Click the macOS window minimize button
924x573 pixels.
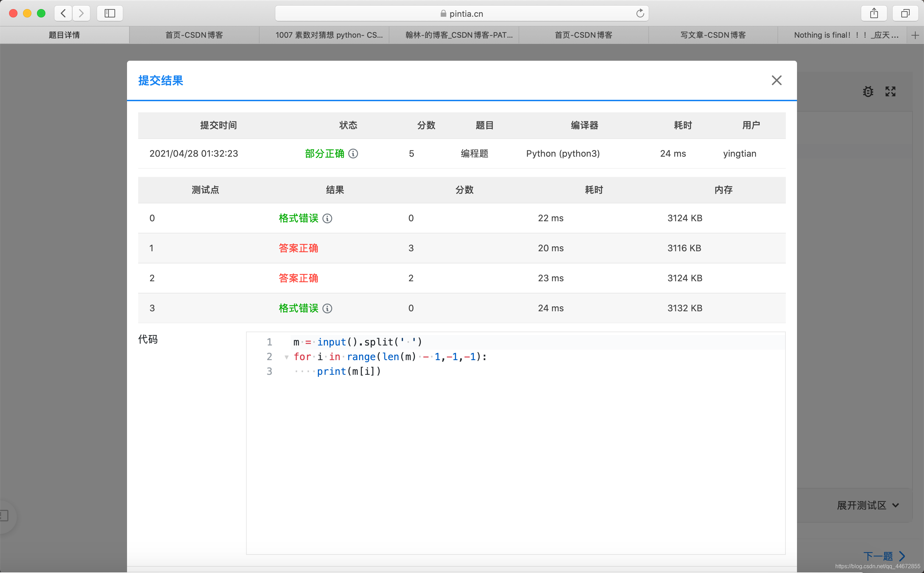(27, 13)
